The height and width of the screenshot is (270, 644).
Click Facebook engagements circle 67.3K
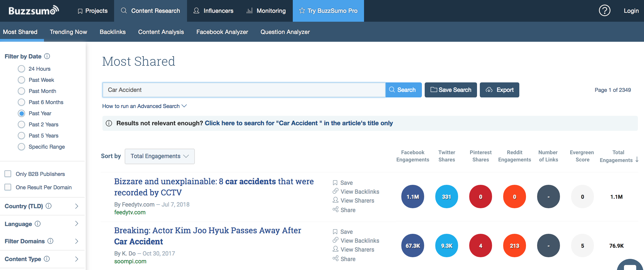(x=413, y=246)
